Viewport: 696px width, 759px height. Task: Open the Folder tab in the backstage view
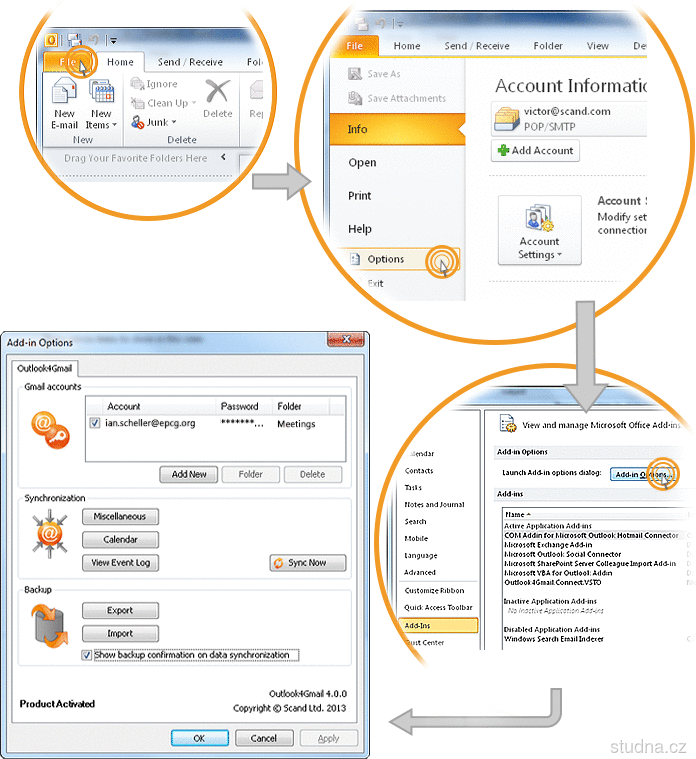click(x=548, y=46)
